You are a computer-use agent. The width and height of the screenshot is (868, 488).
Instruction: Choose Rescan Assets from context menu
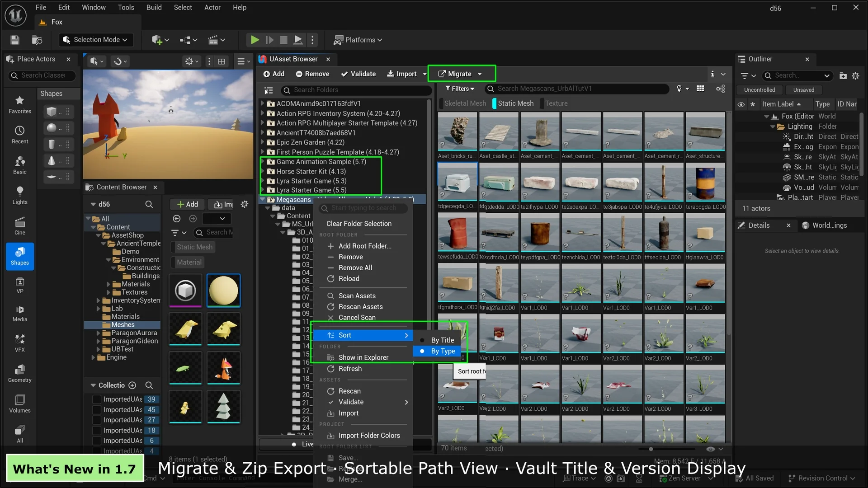pos(360,307)
